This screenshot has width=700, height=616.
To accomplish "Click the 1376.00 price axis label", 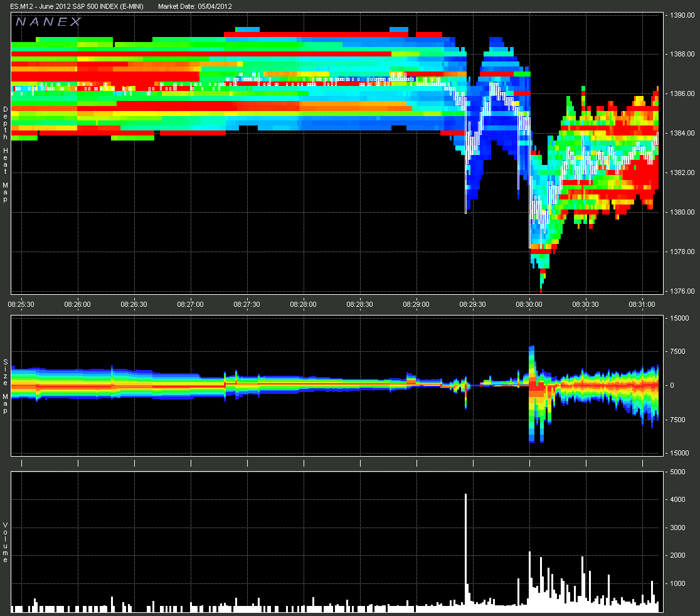I will point(682,291).
